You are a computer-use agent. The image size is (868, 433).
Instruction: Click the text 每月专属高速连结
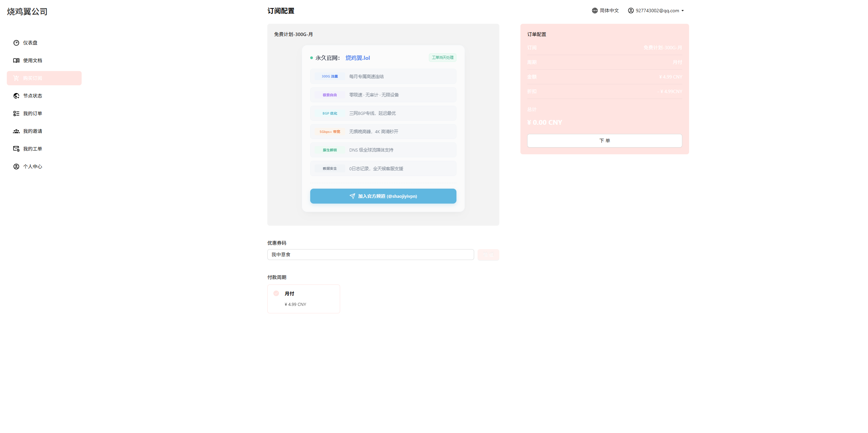[366, 76]
